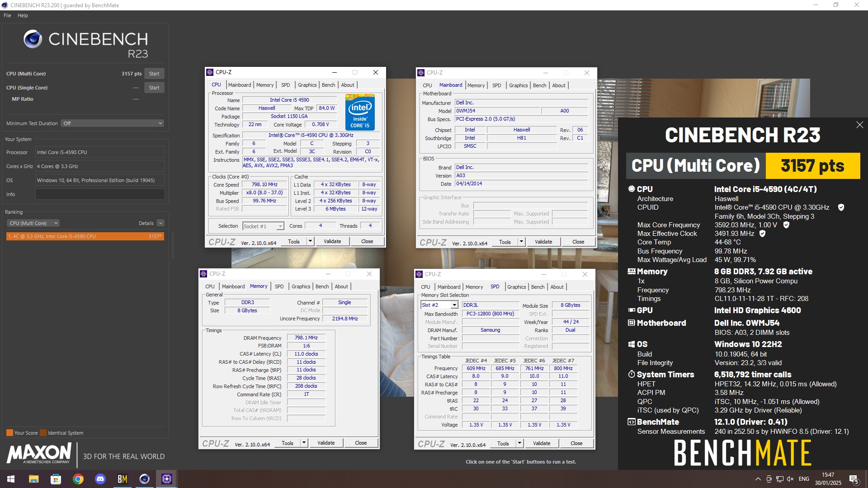Viewport: 868px width, 488px height.
Task: Show hidden system tray icons
Action: 758,479
